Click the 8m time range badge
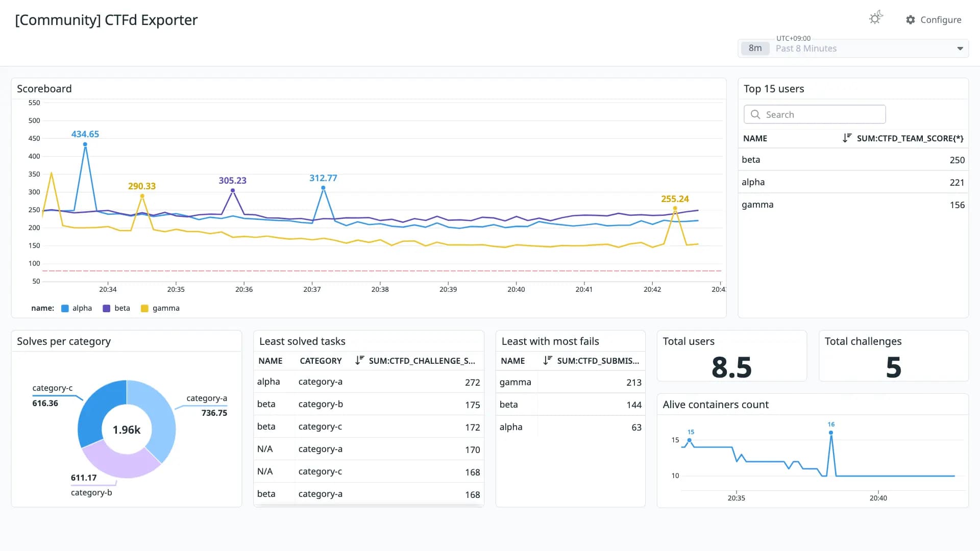The width and height of the screenshot is (980, 551). [x=755, y=48]
